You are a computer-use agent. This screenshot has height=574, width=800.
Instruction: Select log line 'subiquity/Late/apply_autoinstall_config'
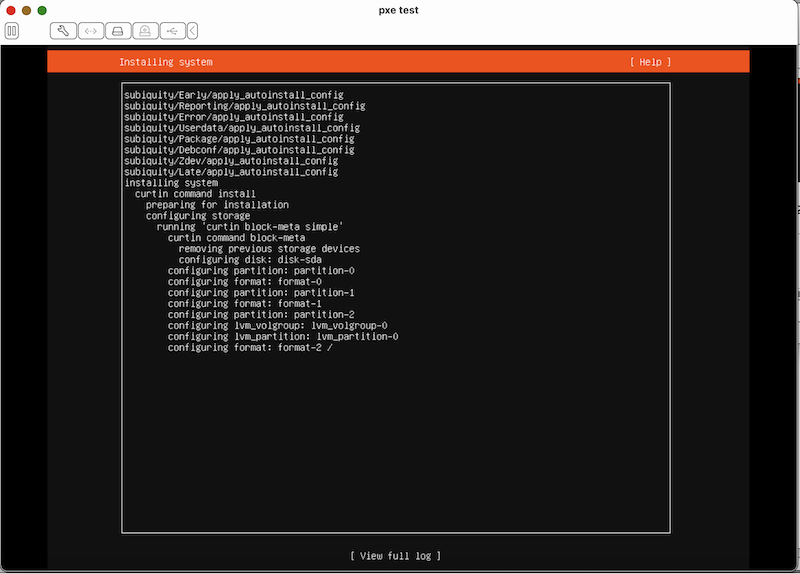click(231, 172)
